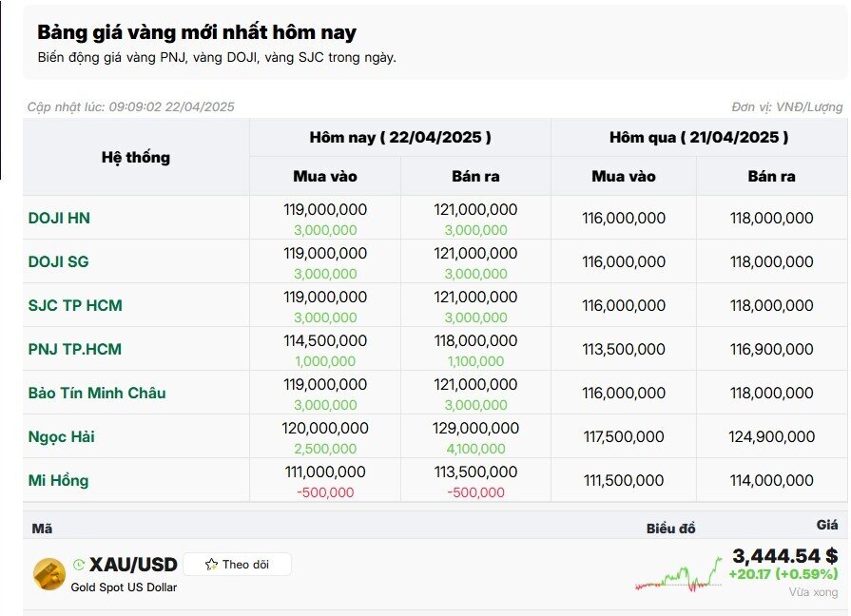The image size is (851, 616).
Task: Click Ngọc Hải today's buy price 120,000,000
Action: click(x=325, y=428)
